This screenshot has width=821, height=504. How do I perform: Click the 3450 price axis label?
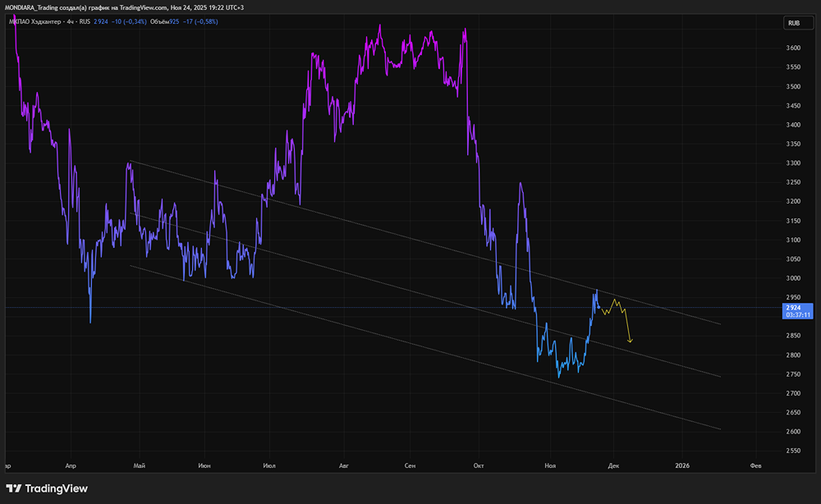[793, 106]
